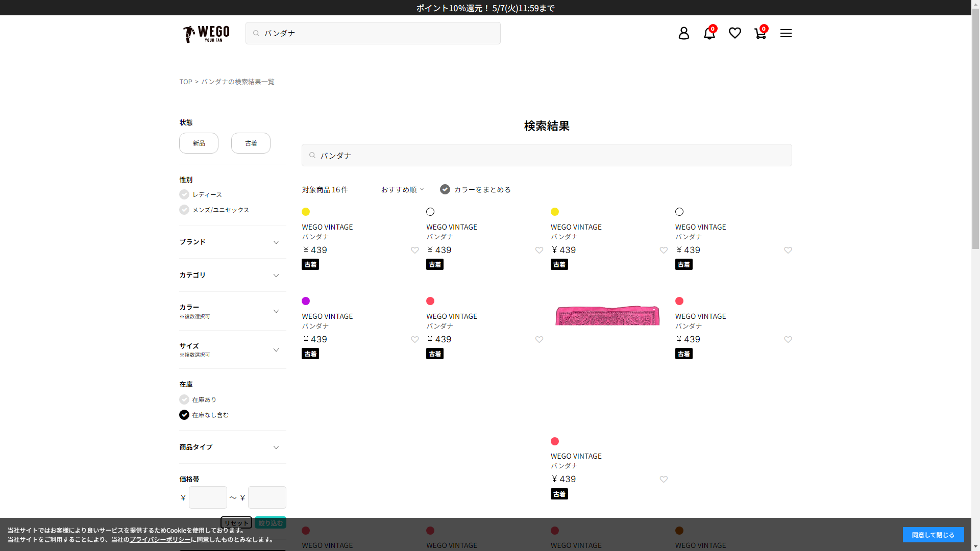Image resolution: width=980 pixels, height=551 pixels.
Task: Open the user account icon
Action: tap(683, 33)
